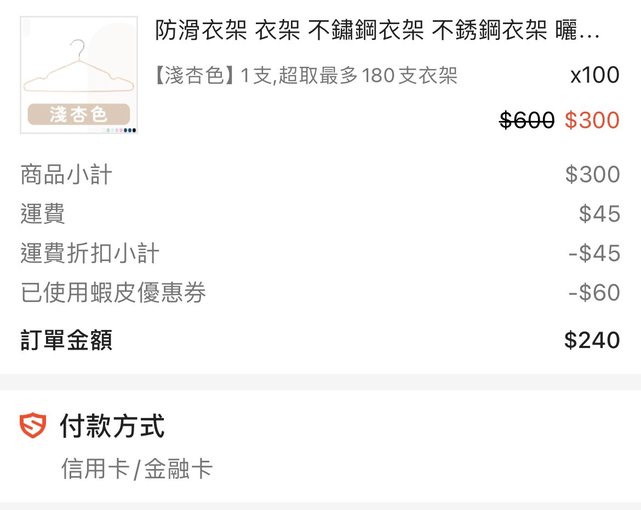Image resolution: width=641 pixels, height=510 pixels.
Task: Tap the red $300 discounted price
Action: [592, 121]
